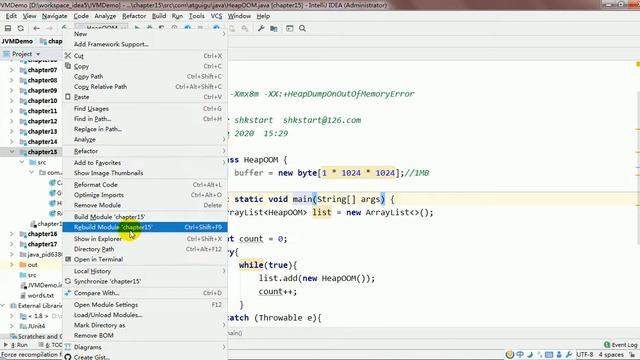This screenshot has width=640, height=360.
Task: Expand the chapter14 module node
Action: click(11, 142)
